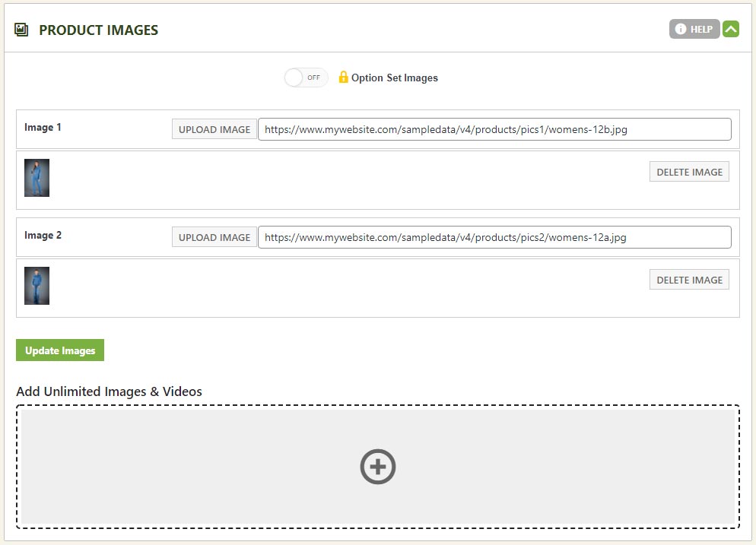The width and height of the screenshot is (756, 545).
Task: Focus the womens-12b.jpg URL field
Action: coord(494,129)
